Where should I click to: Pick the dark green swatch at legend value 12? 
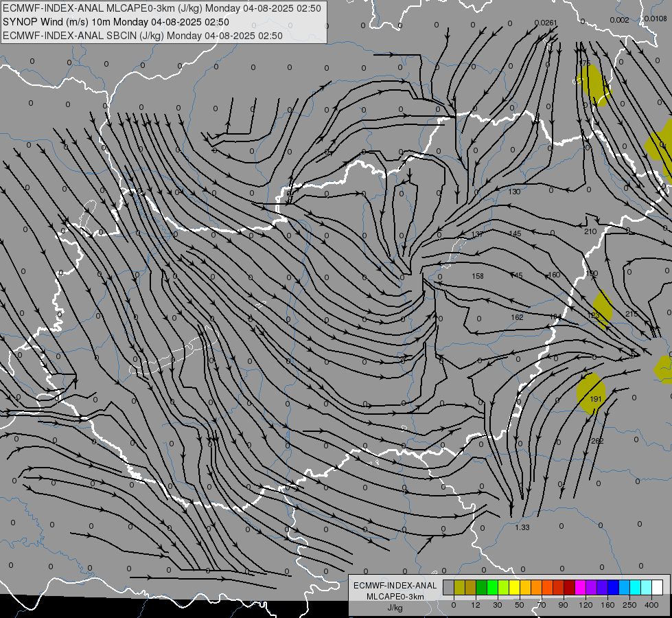pyautogui.click(x=482, y=587)
